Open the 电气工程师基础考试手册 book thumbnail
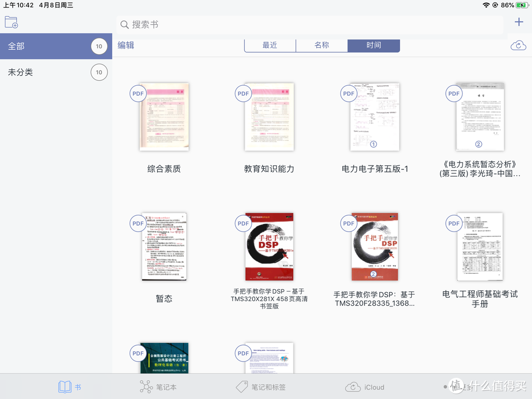This screenshot has height=399, width=532. point(480,247)
